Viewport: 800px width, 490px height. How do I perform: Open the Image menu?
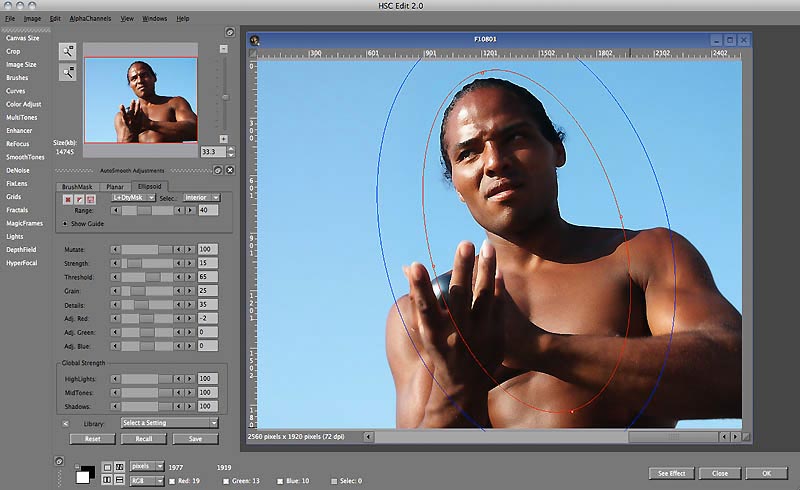tap(32, 18)
